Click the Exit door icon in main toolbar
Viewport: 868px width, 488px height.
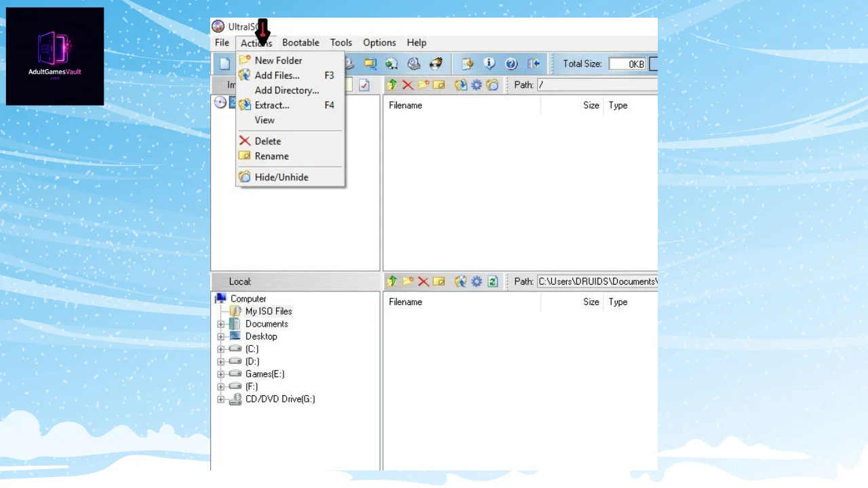pyautogui.click(x=534, y=64)
